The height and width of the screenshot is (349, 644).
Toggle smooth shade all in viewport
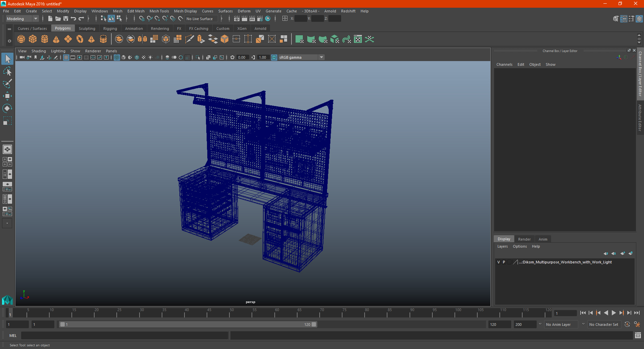123,57
